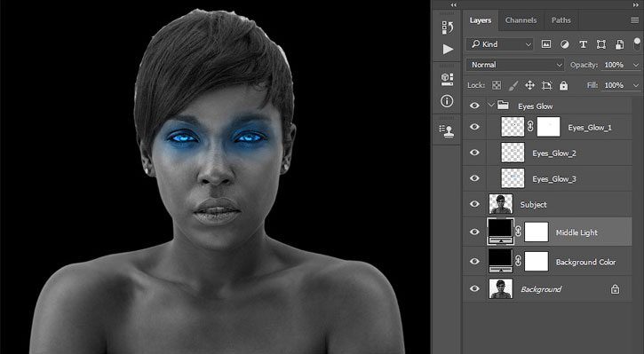Image resolution: width=644 pixels, height=354 pixels.
Task: Click the Eyes_Glow_1 layer thumbnail
Action: [513, 127]
